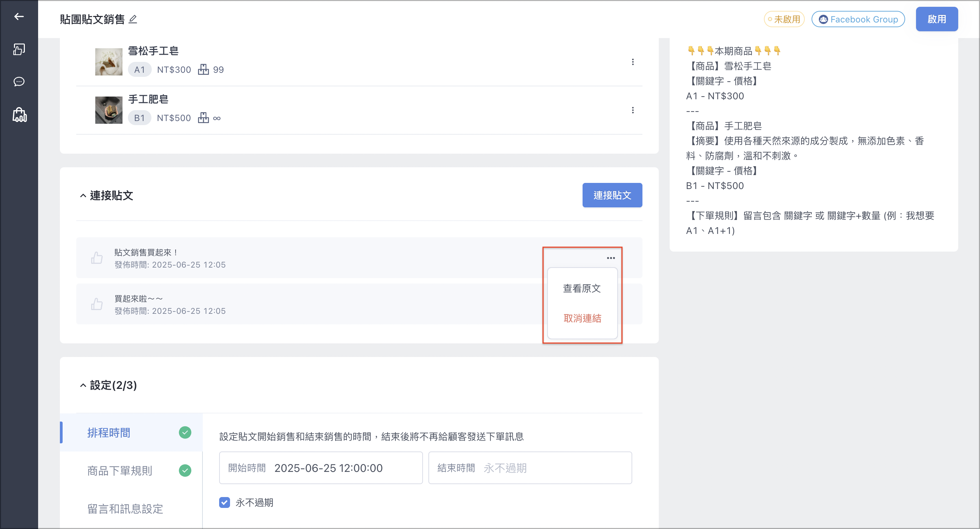The height and width of the screenshot is (529, 980).
Task: Click the Facebook Group badge
Action: tap(858, 19)
